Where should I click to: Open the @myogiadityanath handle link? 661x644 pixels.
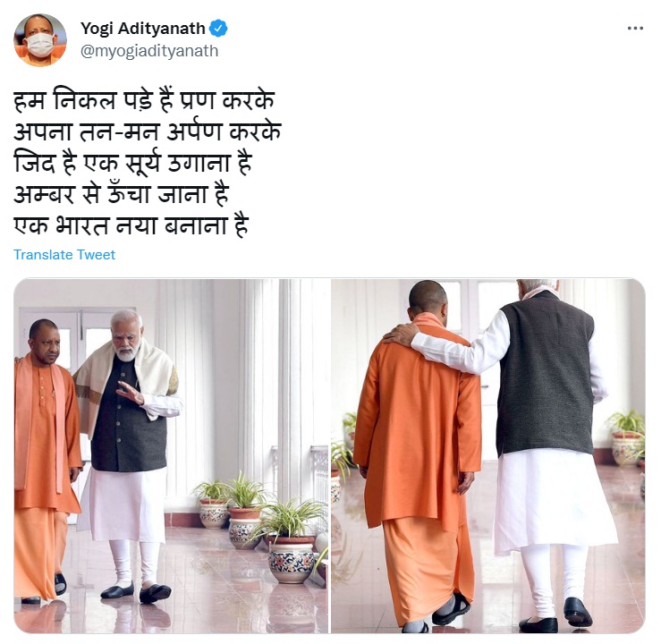(149, 51)
